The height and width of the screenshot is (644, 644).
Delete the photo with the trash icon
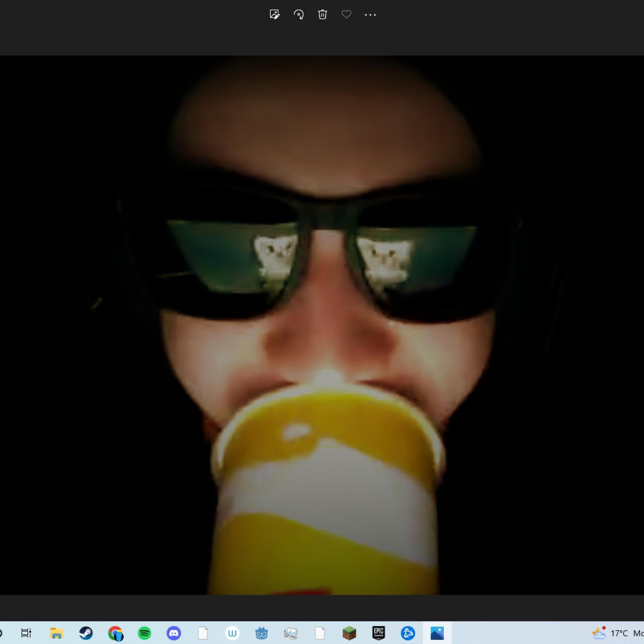pyautogui.click(x=322, y=14)
